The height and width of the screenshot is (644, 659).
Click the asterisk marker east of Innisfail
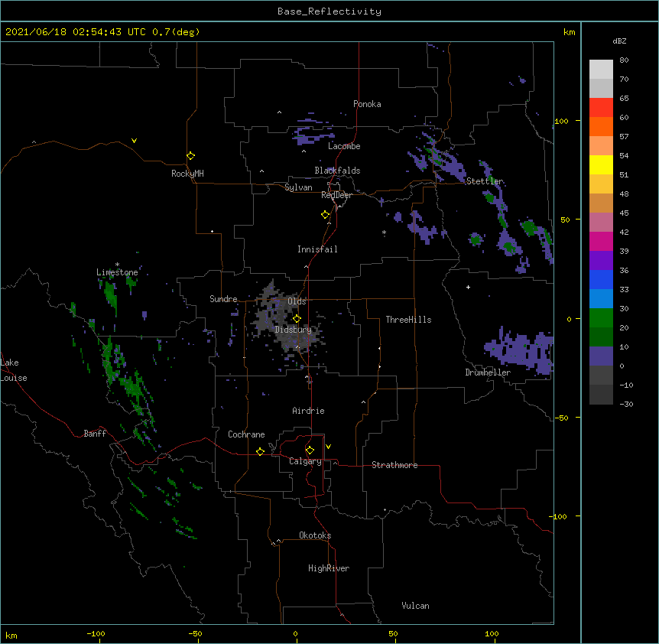[x=384, y=233]
